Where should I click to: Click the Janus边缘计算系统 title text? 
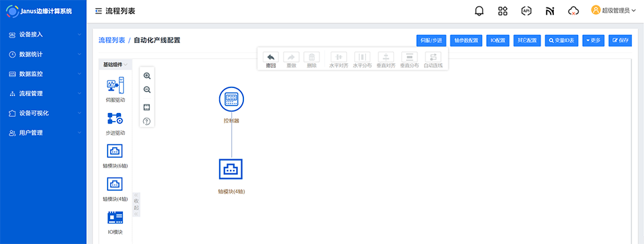(46, 11)
